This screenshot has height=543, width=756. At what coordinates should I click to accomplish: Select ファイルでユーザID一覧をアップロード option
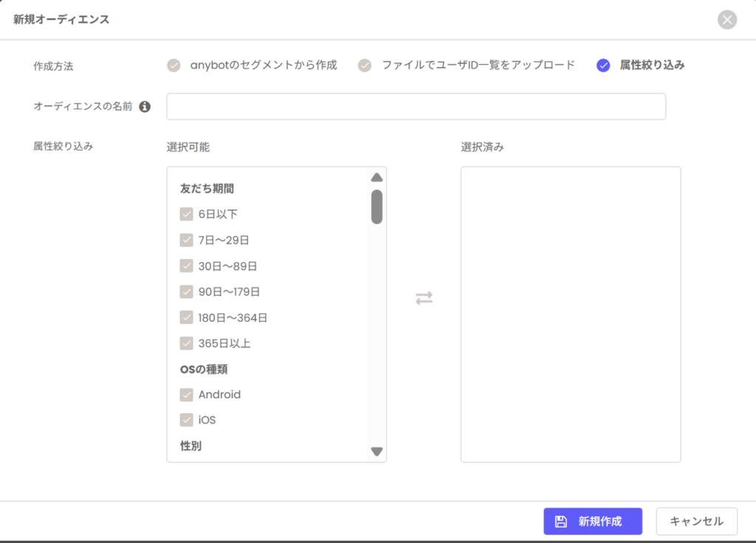tap(365, 65)
